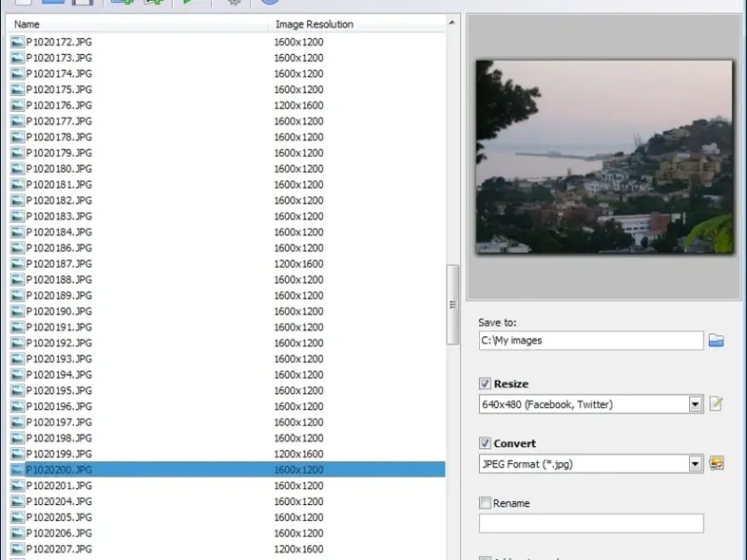Click the coastal town preview image
Image resolution: width=747 pixels, height=560 pixels.
click(604, 156)
